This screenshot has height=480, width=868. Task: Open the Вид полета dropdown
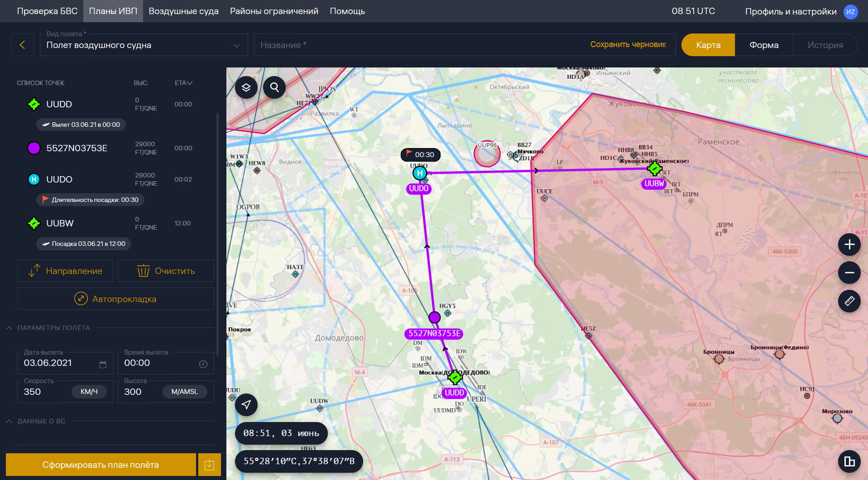click(x=144, y=45)
